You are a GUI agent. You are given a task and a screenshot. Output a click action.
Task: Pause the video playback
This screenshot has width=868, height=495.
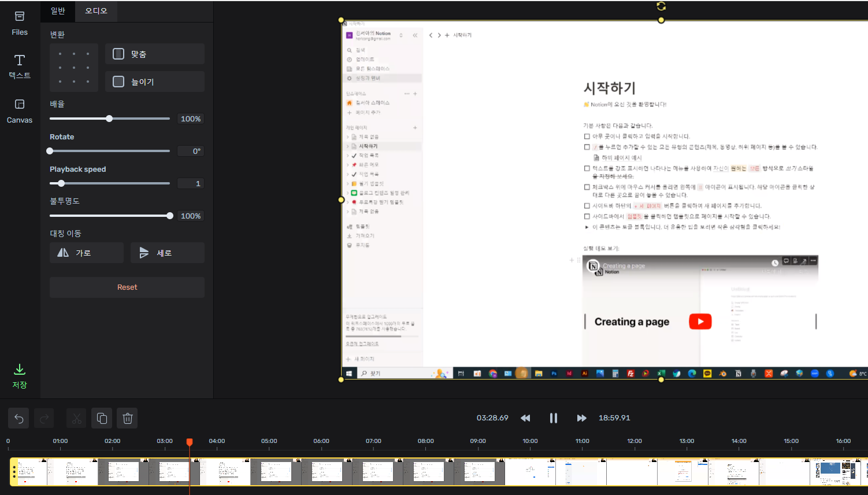(554, 418)
